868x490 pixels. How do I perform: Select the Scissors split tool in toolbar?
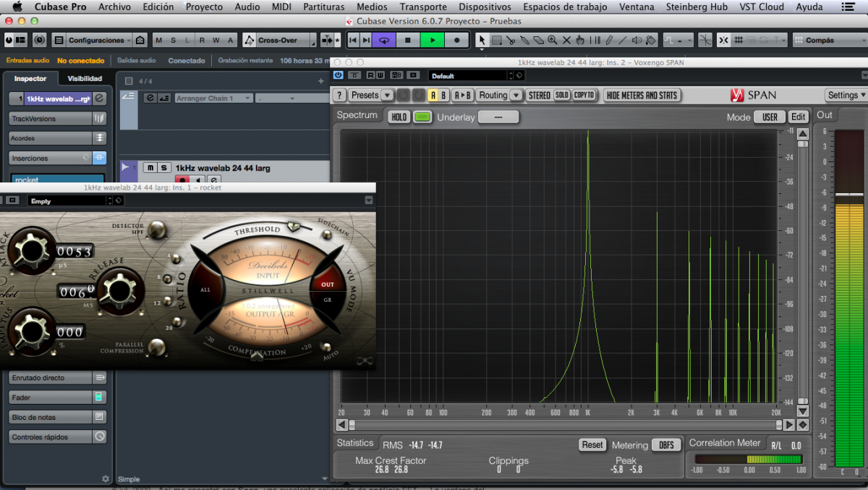(x=511, y=41)
